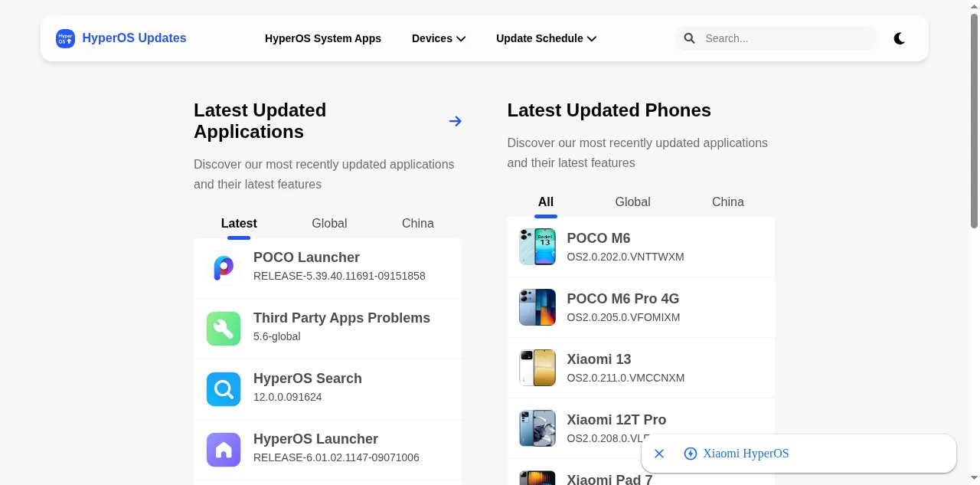Click the Latest Updated Phones heading
The height and width of the screenshot is (485, 980).
point(609,110)
